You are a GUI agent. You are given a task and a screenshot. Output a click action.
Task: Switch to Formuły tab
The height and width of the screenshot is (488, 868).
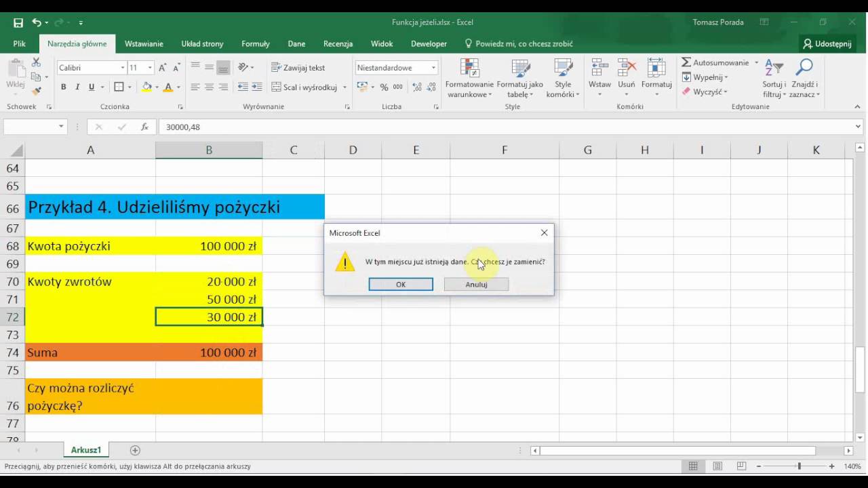[256, 43]
